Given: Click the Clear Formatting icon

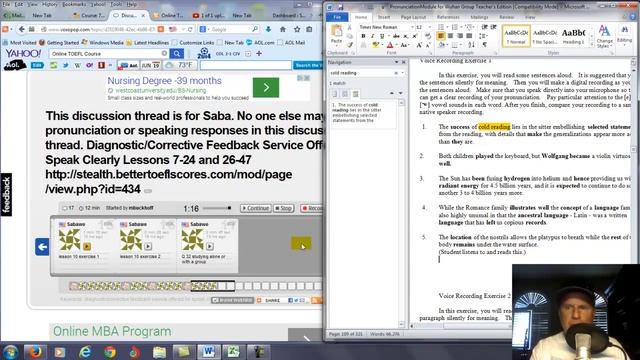Looking at the screenshot, I should click(x=428, y=36).
